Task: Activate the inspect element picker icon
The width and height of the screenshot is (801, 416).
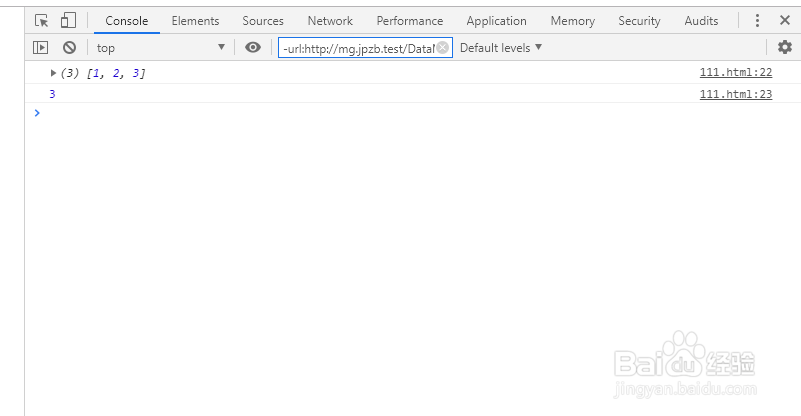Action: [x=41, y=20]
